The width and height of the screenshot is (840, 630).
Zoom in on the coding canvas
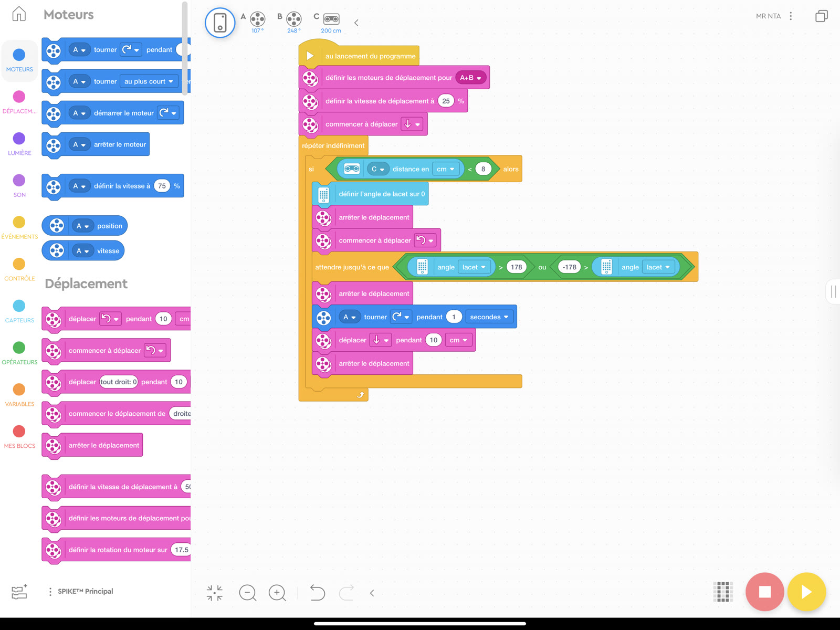click(x=277, y=593)
